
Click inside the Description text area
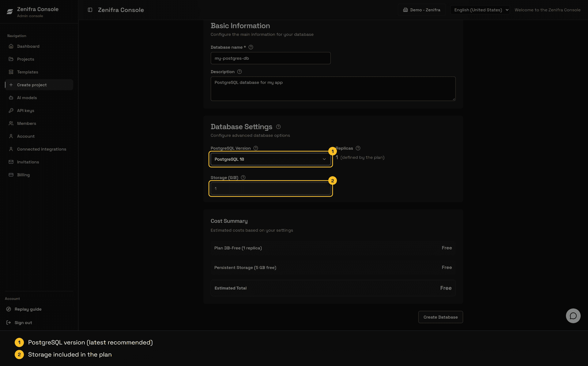[333, 89]
